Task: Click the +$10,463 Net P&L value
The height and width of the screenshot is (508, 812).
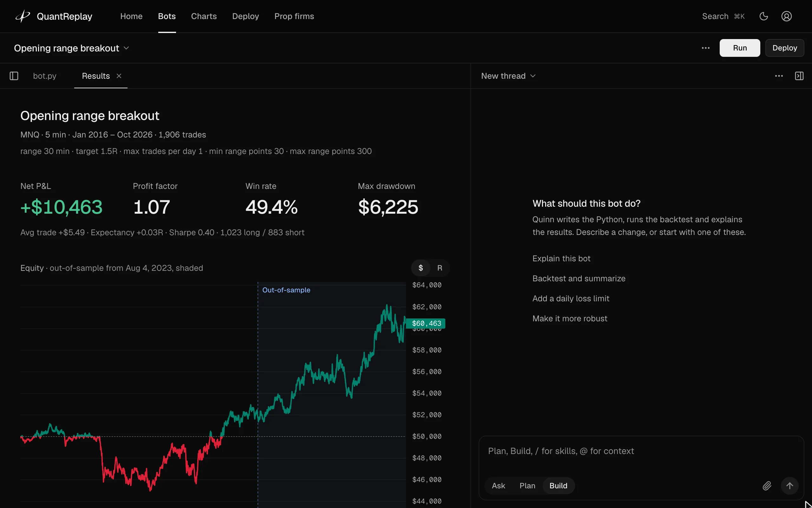Action: [x=62, y=207]
